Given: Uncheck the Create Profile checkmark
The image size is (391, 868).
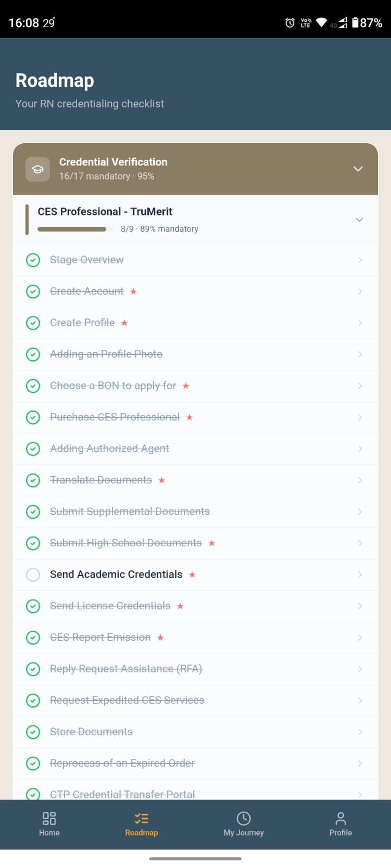Looking at the screenshot, I should (33, 323).
